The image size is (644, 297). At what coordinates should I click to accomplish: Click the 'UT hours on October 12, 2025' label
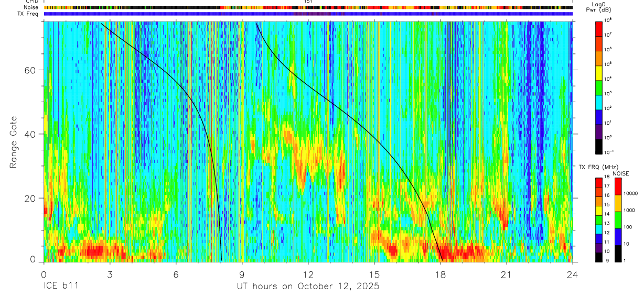[x=307, y=287]
